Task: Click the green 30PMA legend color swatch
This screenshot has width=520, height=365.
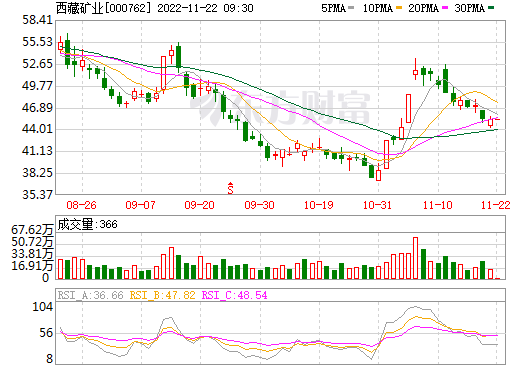Action: (x=491, y=8)
